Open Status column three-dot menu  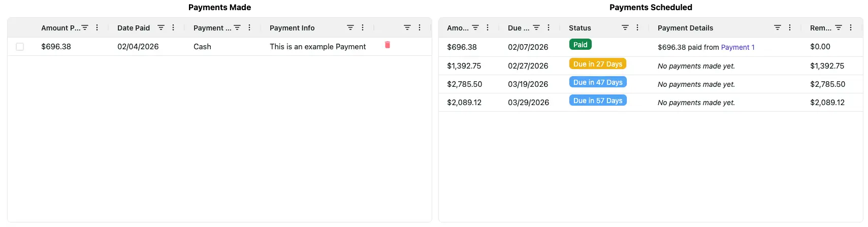637,28
